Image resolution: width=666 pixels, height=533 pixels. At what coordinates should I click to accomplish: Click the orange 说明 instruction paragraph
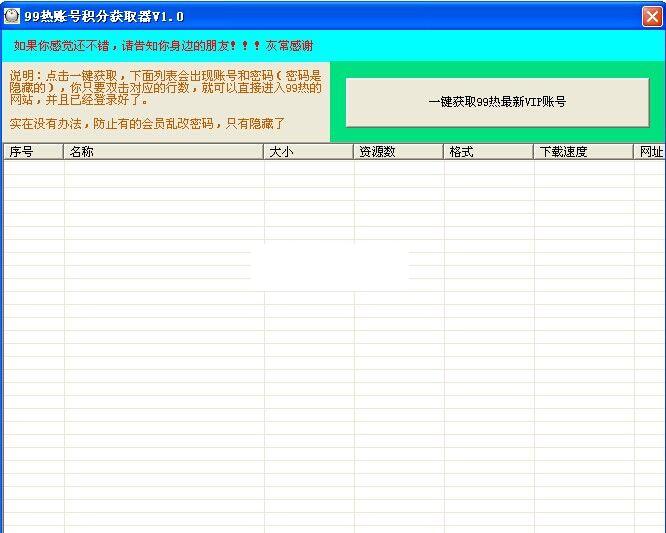165,88
